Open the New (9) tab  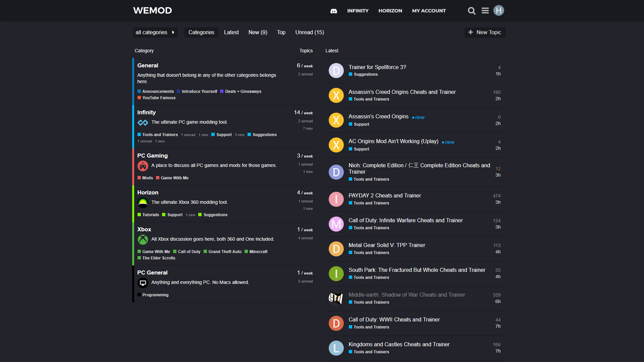(258, 33)
